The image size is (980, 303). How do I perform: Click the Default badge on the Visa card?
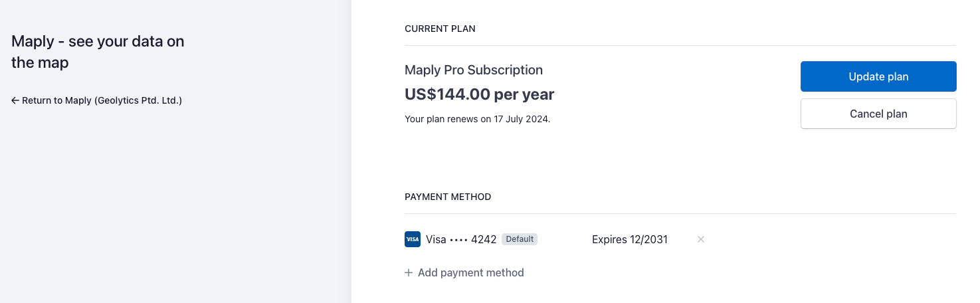pos(520,239)
